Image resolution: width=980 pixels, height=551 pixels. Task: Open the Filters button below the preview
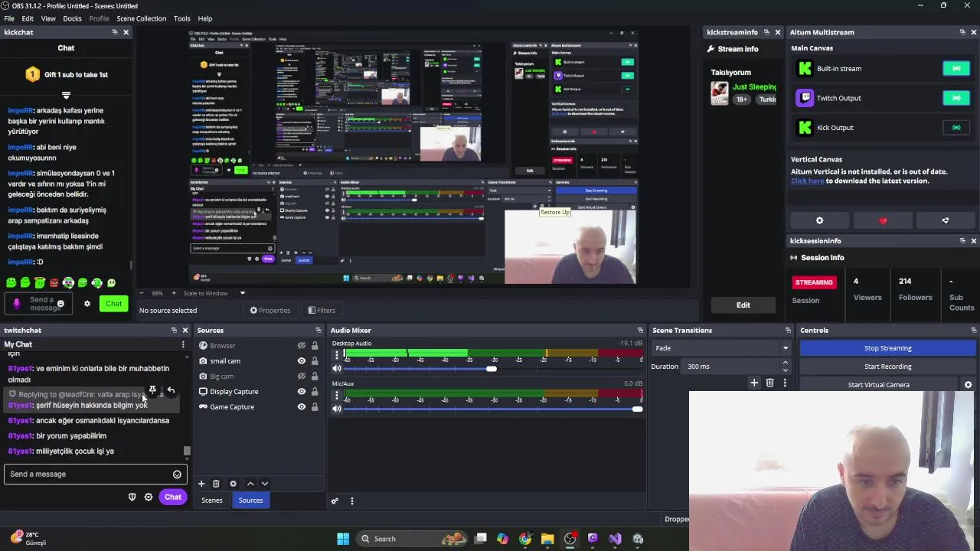pyautogui.click(x=322, y=311)
